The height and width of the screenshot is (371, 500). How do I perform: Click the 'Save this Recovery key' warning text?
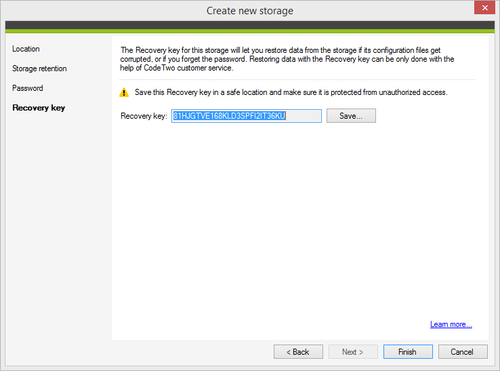291,92
